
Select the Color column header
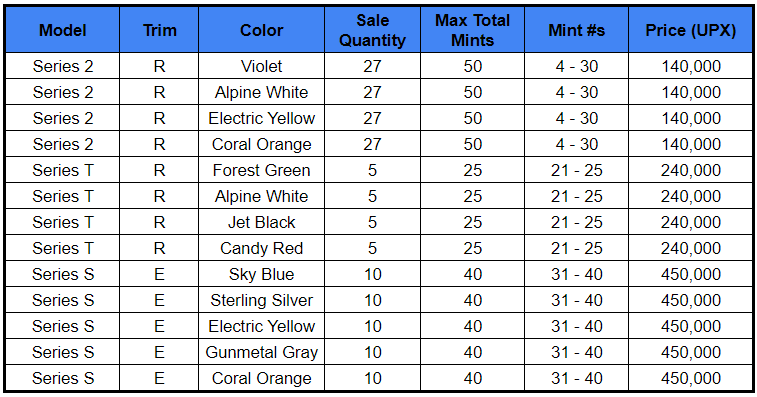click(x=261, y=30)
